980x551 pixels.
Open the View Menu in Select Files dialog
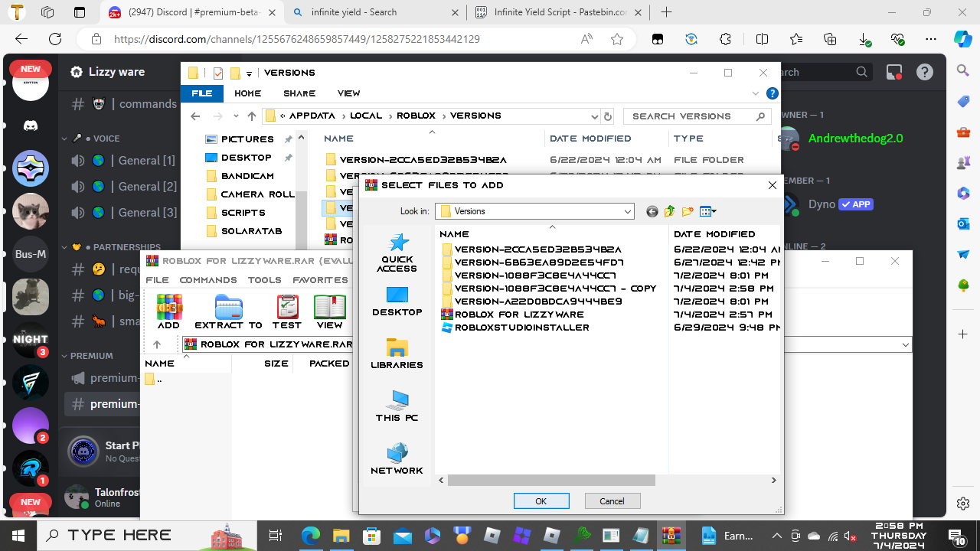(x=708, y=211)
